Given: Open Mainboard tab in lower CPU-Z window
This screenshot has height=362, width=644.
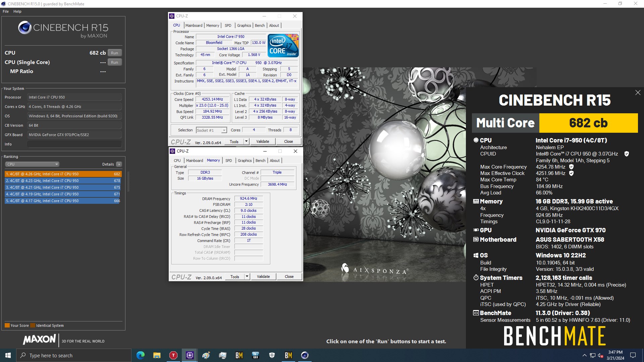Looking at the screenshot, I should point(195,161).
